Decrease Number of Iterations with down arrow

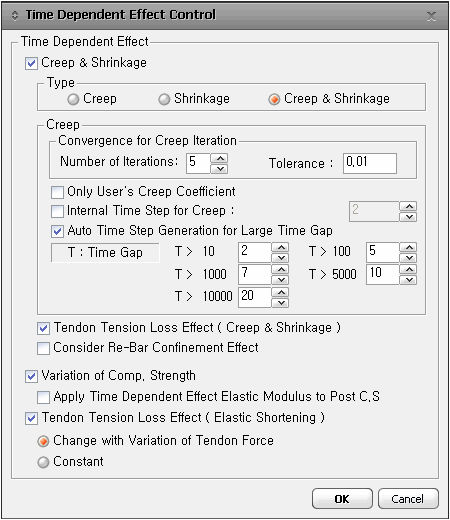pos(220,169)
